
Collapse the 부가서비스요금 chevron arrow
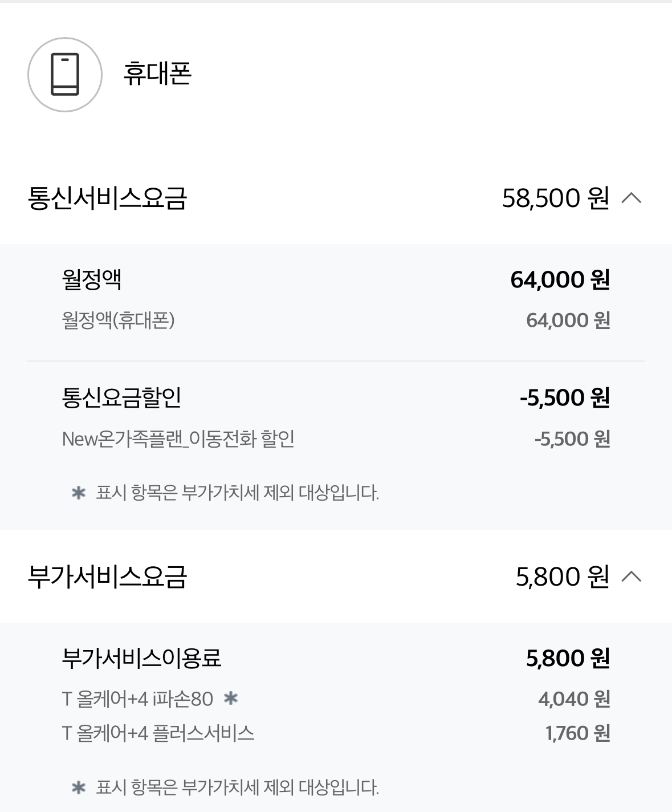click(x=632, y=576)
